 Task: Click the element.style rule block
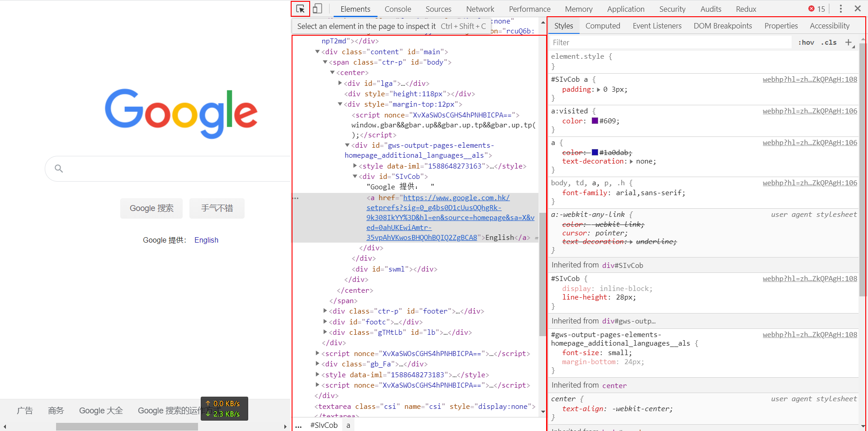[704, 61]
